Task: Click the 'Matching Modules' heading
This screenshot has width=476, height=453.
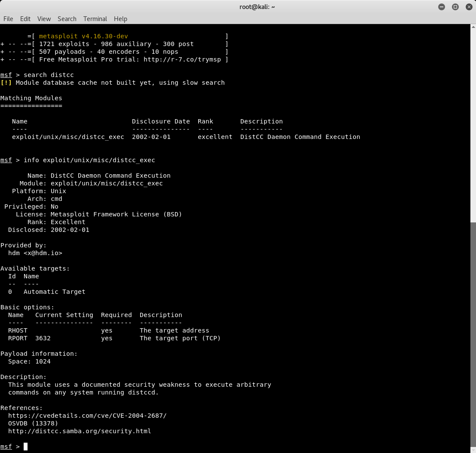Action: point(31,98)
